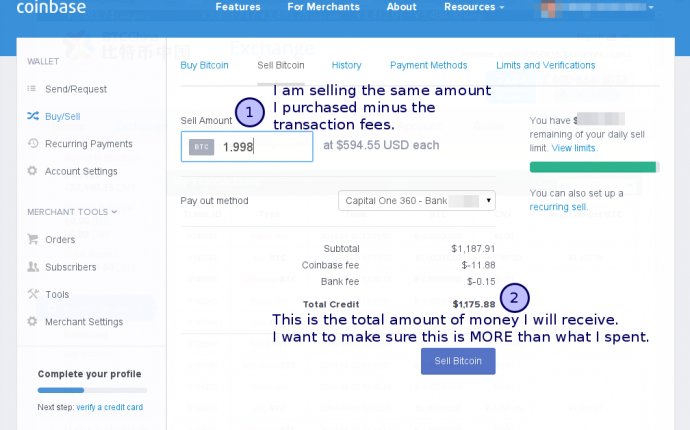The image size is (690, 430).
Task: Click the Coinbase fee $-11.88 value
Action: [478, 265]
